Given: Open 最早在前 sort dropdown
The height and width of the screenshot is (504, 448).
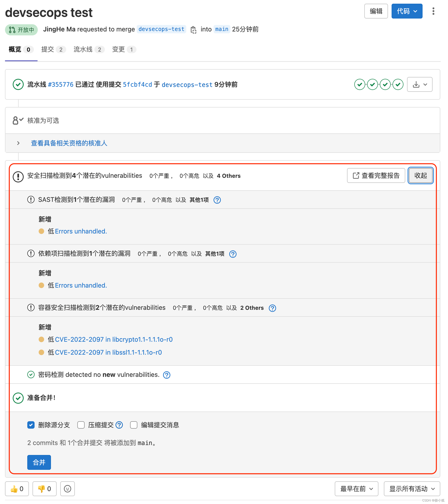Looking at the screenshot, I should pyautogui.click(x=356, y=489).
